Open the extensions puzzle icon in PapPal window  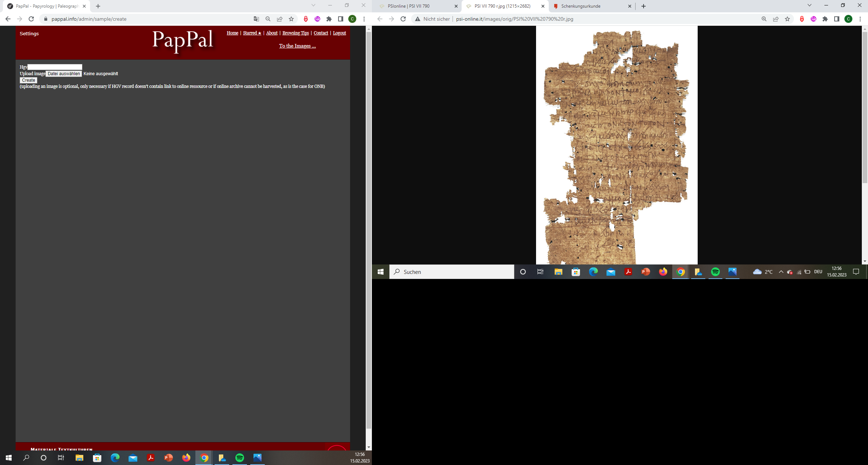[x=329, y=19]
